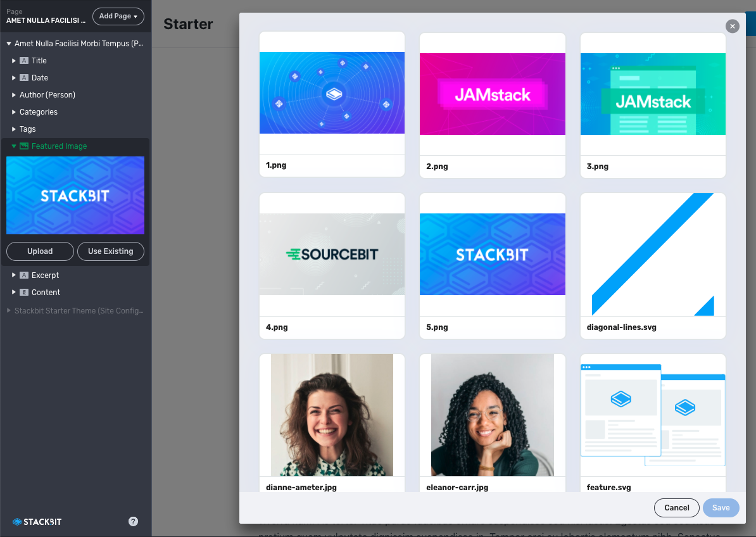Click the Stackbit logo in sidebar footer
756x537 pixels.
[37, 522]
